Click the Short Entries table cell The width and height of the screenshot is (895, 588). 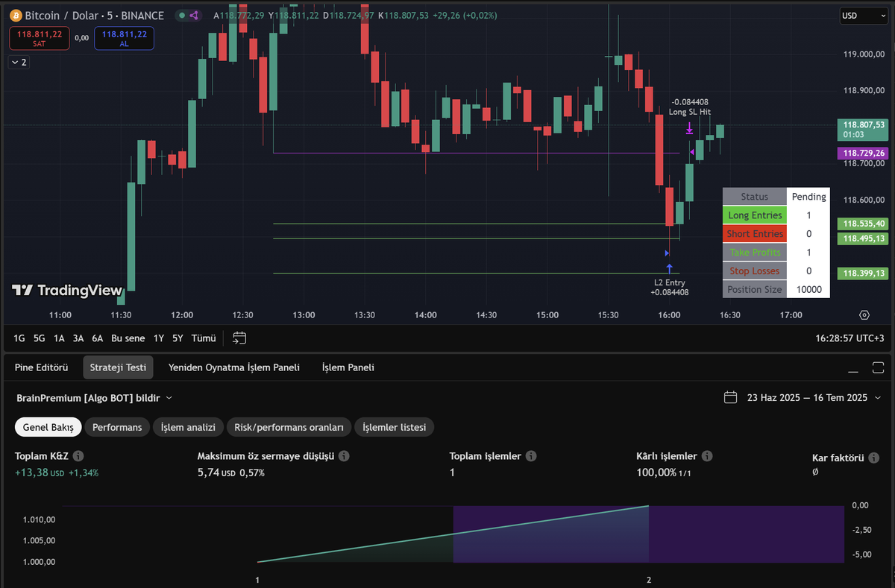(755, 234)
